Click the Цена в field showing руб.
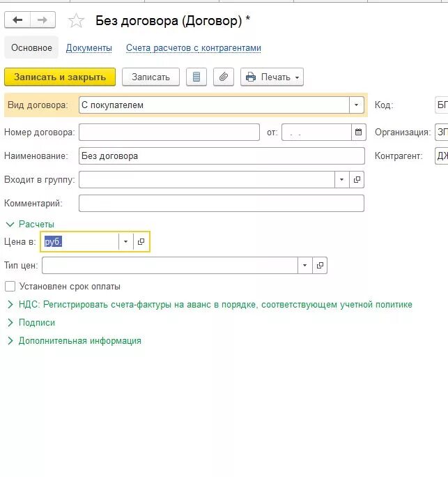Viewport: 448px width, 477px height. (x=80, y=241)
